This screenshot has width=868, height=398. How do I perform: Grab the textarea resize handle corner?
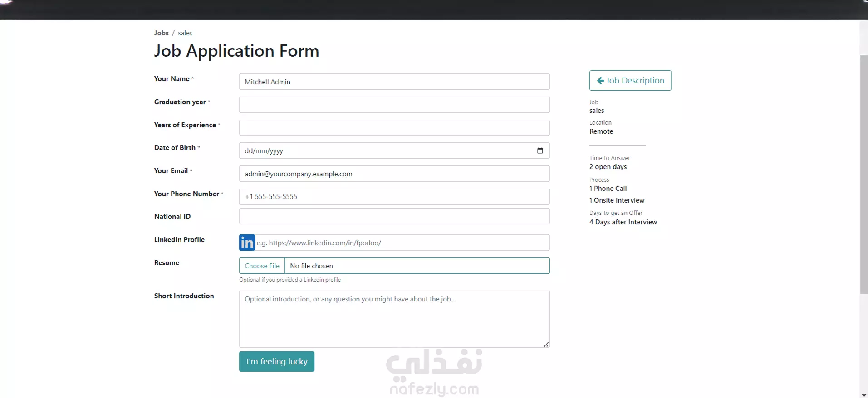[546, 345]
